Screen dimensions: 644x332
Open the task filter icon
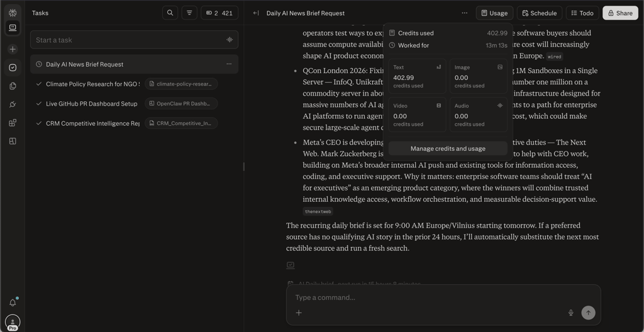(189, 13)
